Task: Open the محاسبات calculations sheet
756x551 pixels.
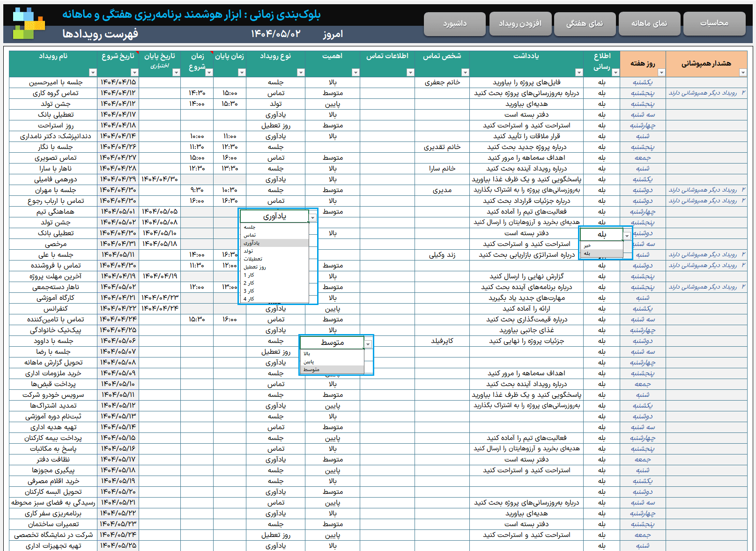Action: click(714, 23)
